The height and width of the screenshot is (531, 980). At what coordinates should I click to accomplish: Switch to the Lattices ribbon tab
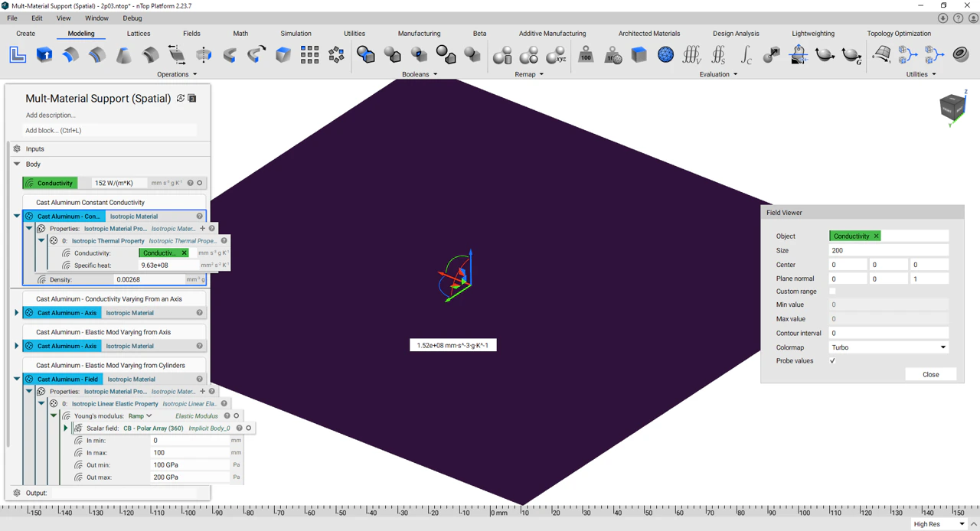[139, 33]
